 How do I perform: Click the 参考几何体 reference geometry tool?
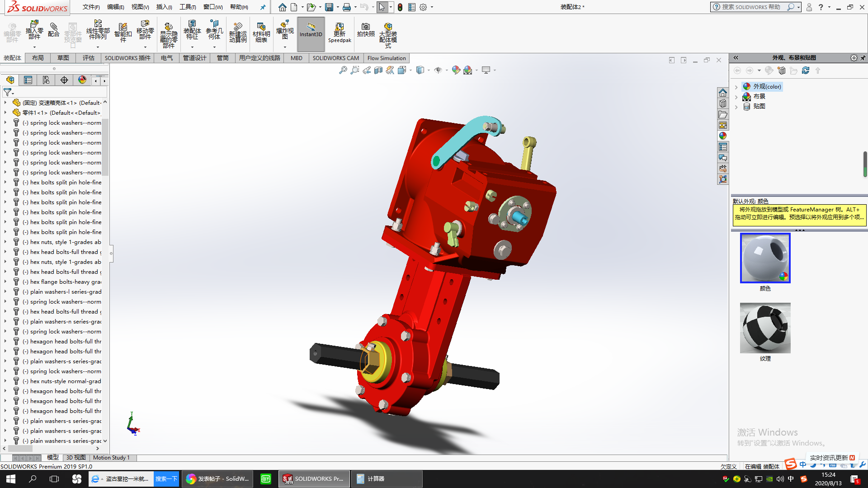(214, 30)
